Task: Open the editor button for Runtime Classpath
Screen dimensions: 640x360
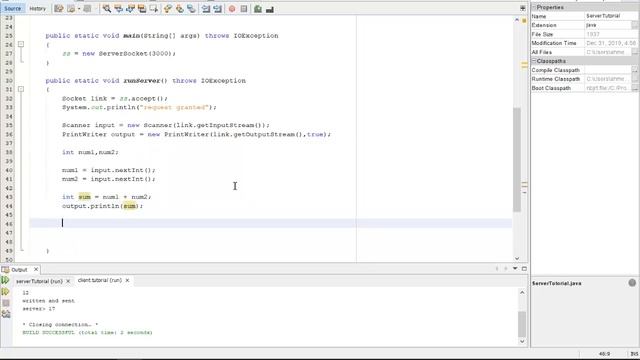Action: pos(634,79)
